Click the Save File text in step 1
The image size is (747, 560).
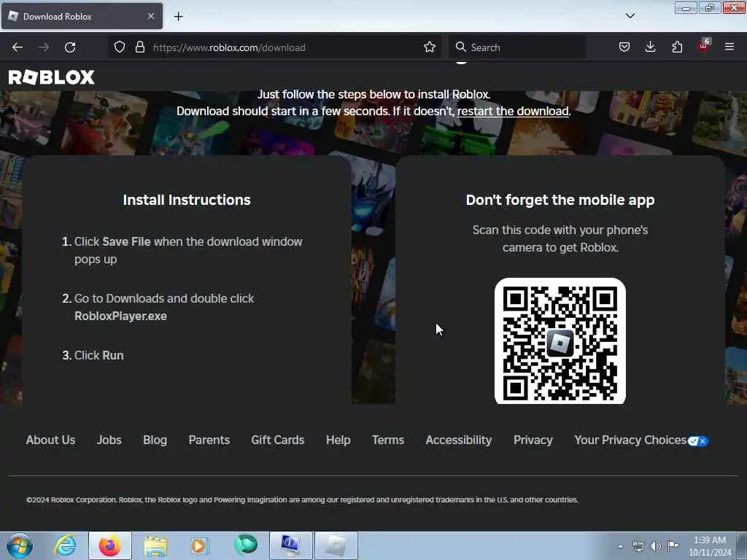126,242
